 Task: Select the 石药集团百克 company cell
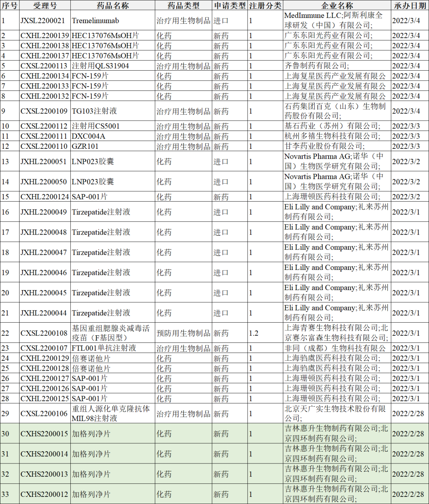pyautogui.click(x=337, y=111)
